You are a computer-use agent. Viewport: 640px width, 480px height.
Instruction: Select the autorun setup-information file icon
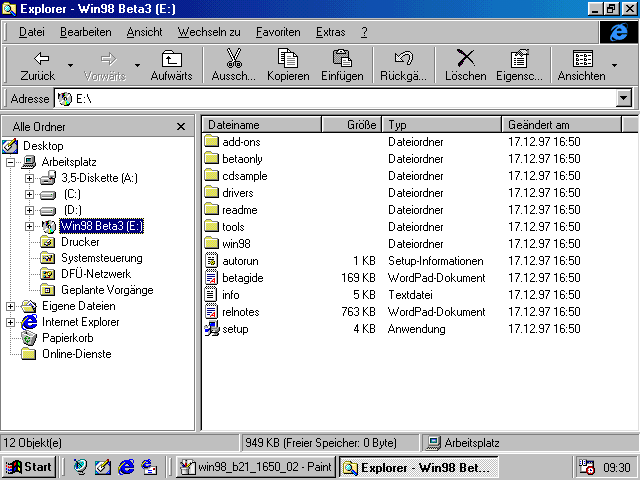pyautogui.click(x=211, y=261)
